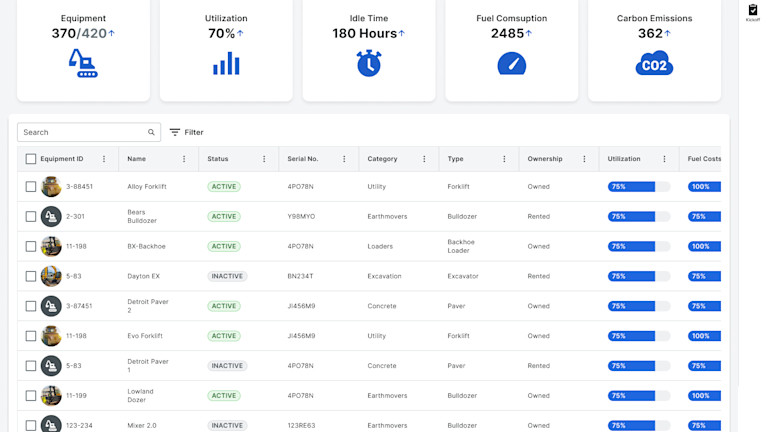
Task: Click ACTIVE badge for Alloy Forklift
Action: tap(224, 187)
